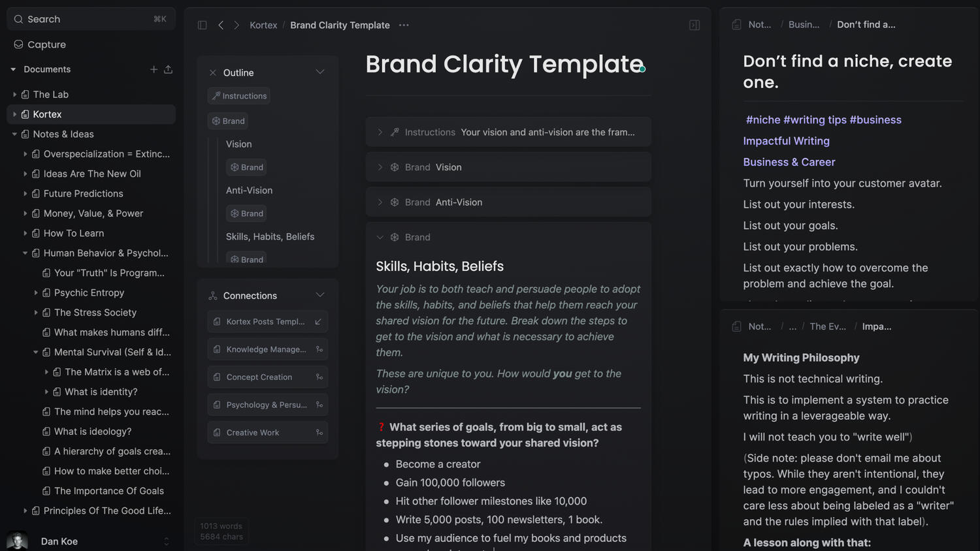980x551 pixels.
Task: Open the three-dot document options menu
Action: (x=404, y=25)
